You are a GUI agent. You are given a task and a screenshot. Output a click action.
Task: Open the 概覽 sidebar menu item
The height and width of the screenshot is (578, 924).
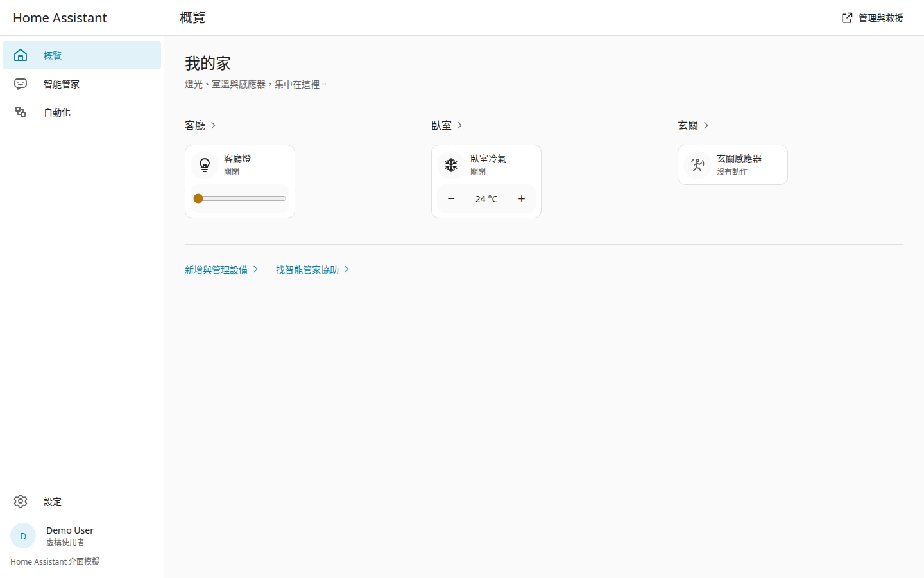click(81, 55)
